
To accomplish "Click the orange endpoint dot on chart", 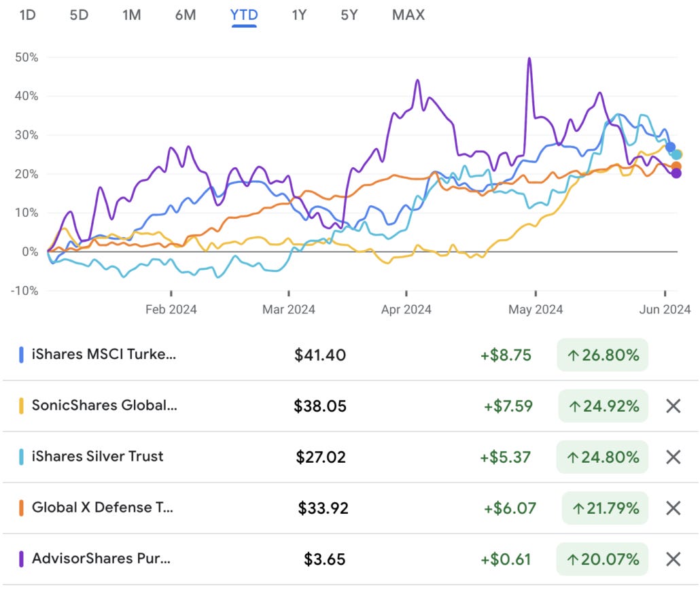I will pyautogui.click(x=676, y=167).
